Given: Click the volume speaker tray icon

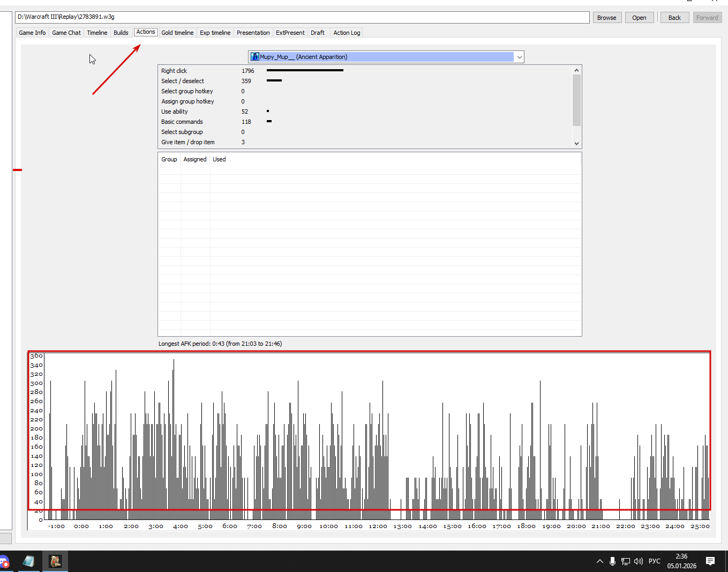Looking at the screenshot, I should point(638,561).
